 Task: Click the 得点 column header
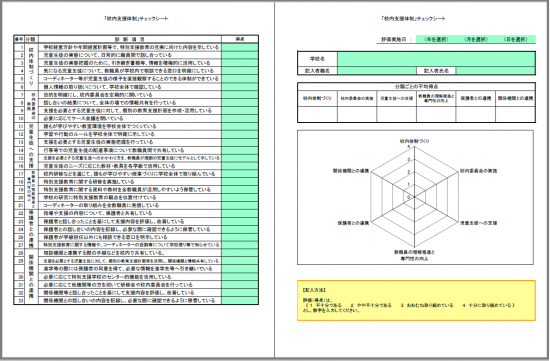(x=240, y=39)
